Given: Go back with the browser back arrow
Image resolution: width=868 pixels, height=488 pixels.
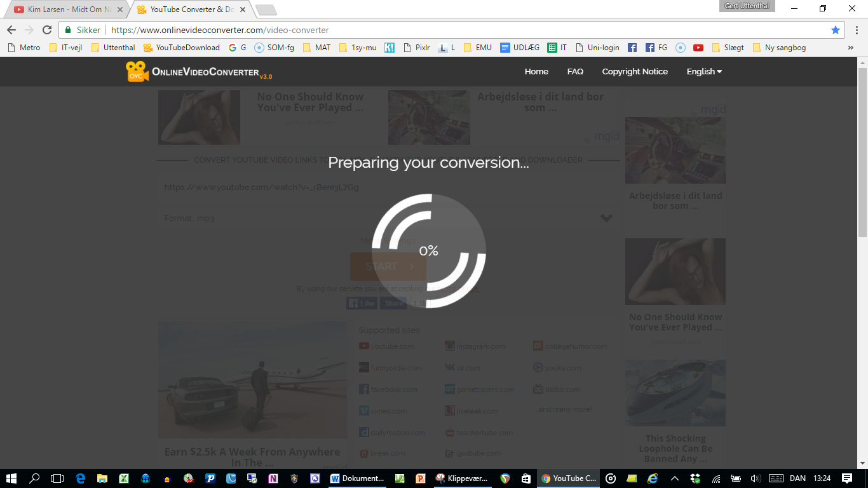Looking at the screenshot, I should [11, 30].
